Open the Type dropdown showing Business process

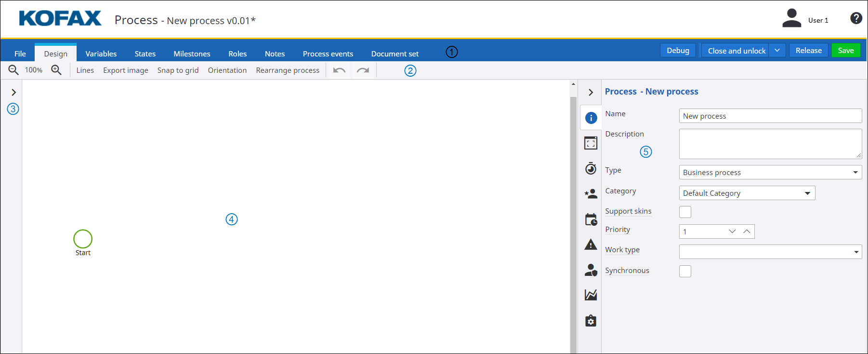(770, 172)
